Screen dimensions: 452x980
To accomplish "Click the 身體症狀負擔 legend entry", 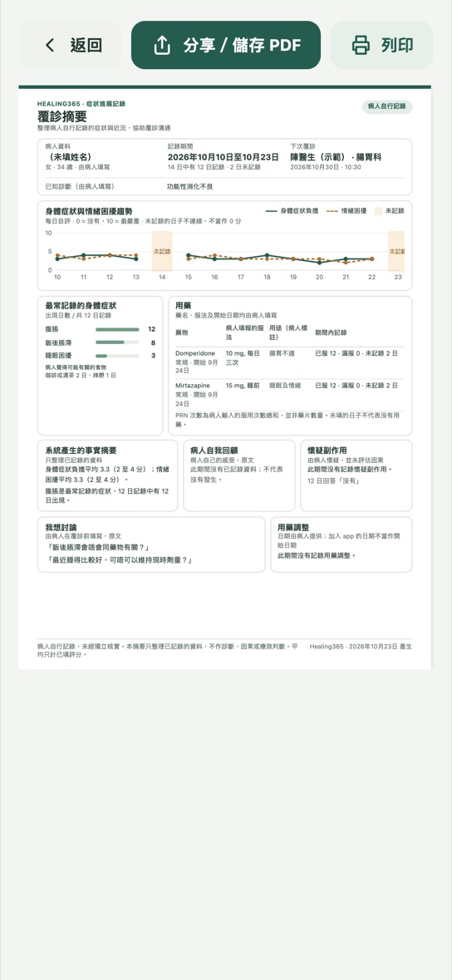I will (292, 211).
